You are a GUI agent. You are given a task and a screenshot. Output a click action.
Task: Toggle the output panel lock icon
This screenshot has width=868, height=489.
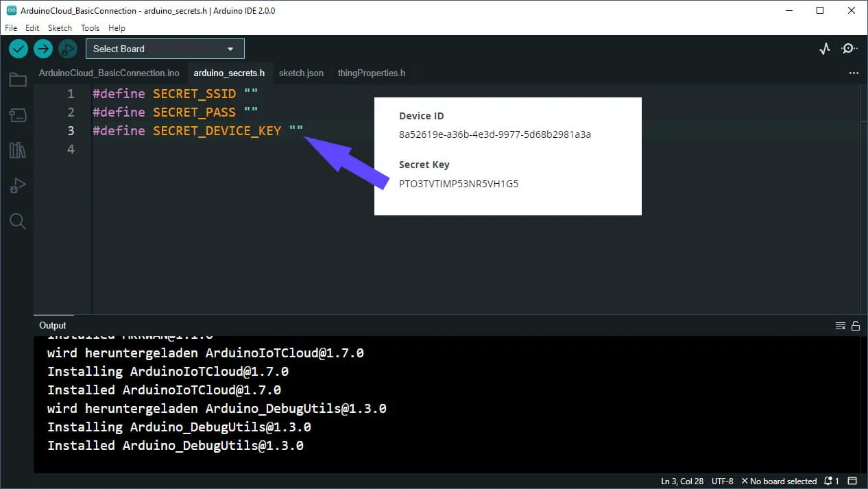pyautogui.click(x=855, y=326)
